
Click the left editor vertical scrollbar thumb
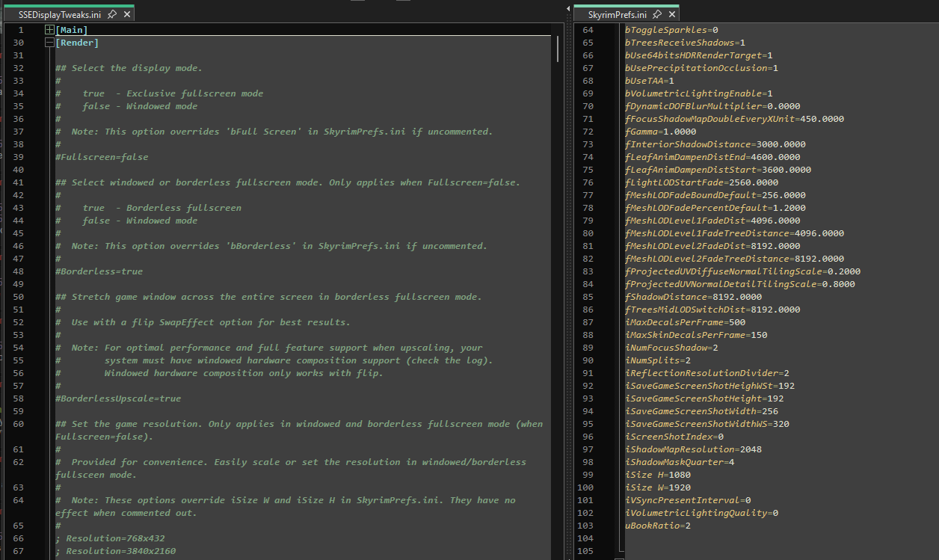click(x=557, y=49)
